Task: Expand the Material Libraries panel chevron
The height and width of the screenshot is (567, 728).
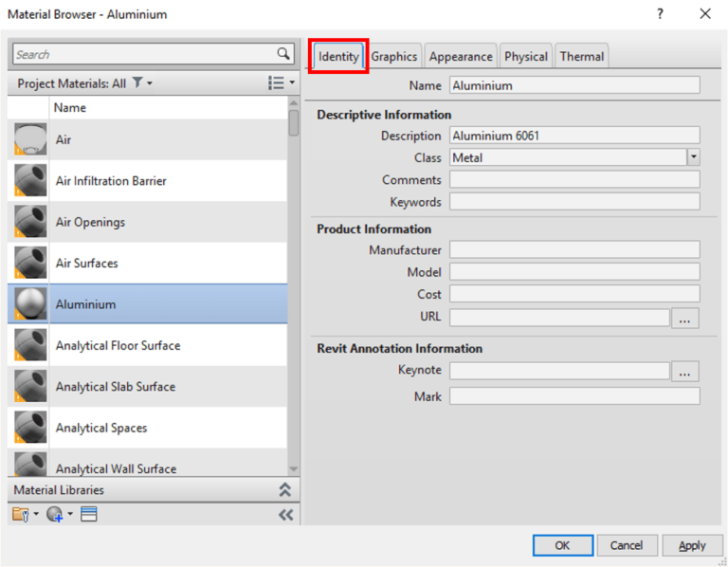Action: point(284,489)
